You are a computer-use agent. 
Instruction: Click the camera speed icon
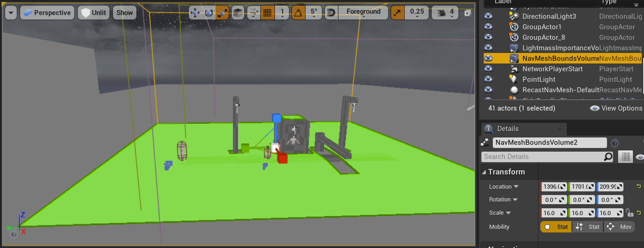[x=440, y=12]
